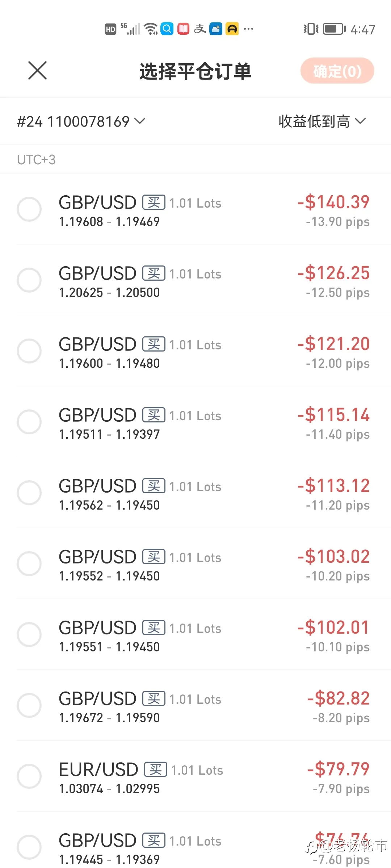Image resolution: width=391 pixels, height=868 pixels.
Task: Tap the -$115.14 profit amount
Action: (x=333, y=414)
